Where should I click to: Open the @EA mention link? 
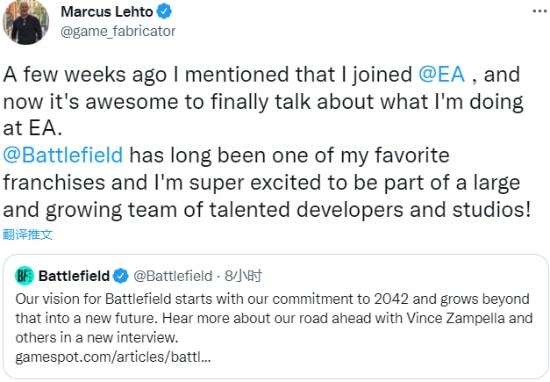[442, 74]
